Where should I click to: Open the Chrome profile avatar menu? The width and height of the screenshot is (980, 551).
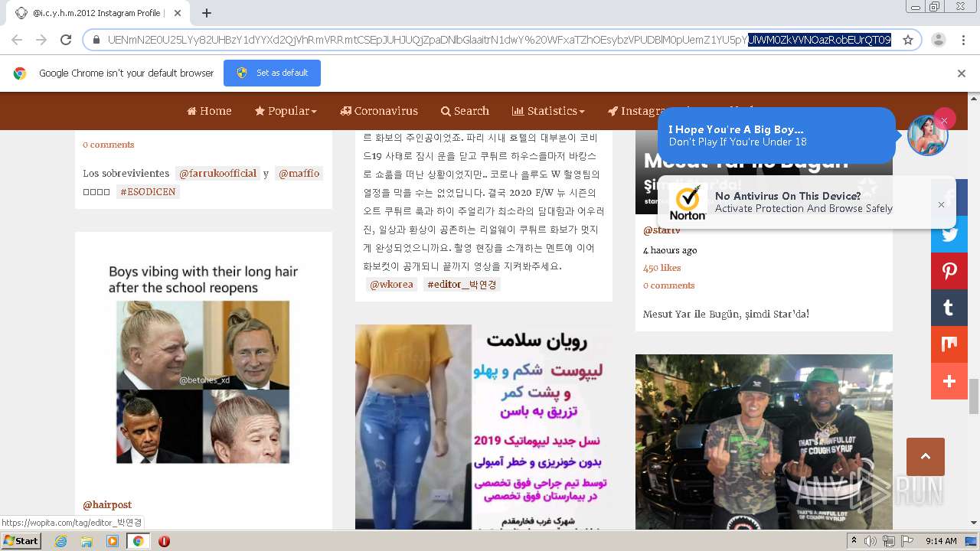pos(939,40)
